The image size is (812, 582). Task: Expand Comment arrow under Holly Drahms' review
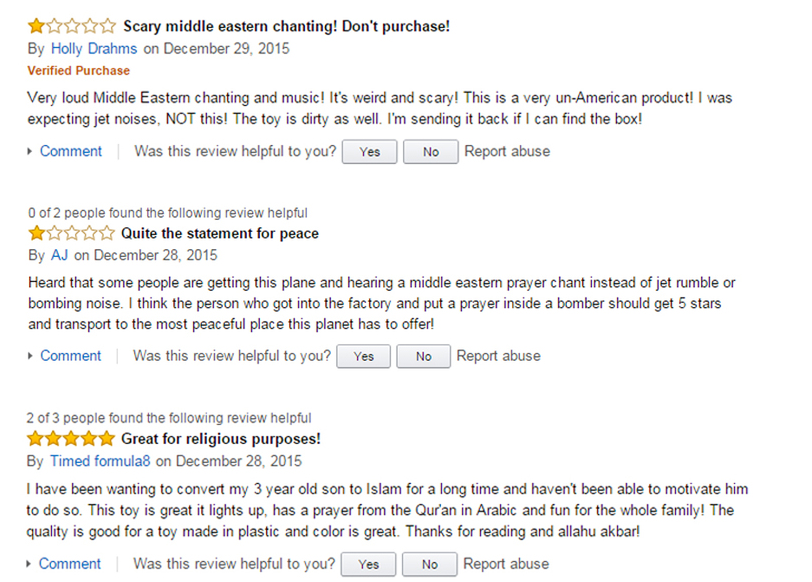click(x=31, y=152)
